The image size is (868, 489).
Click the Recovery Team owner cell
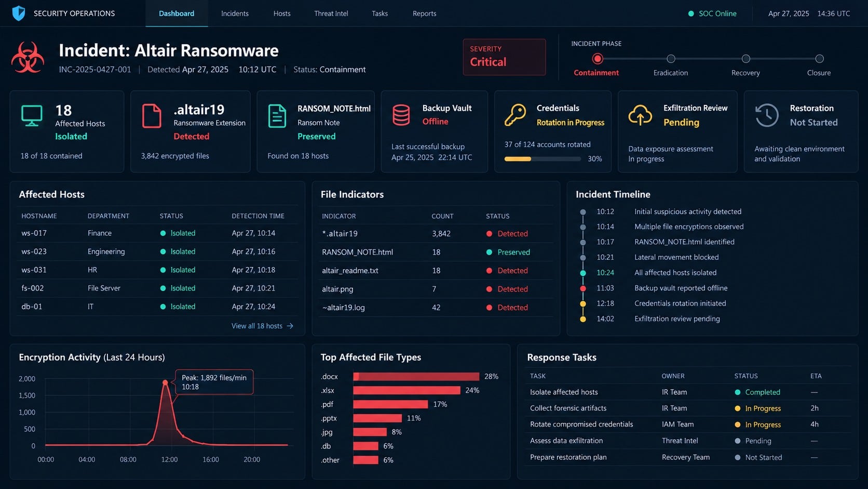(x=686, y=457)
